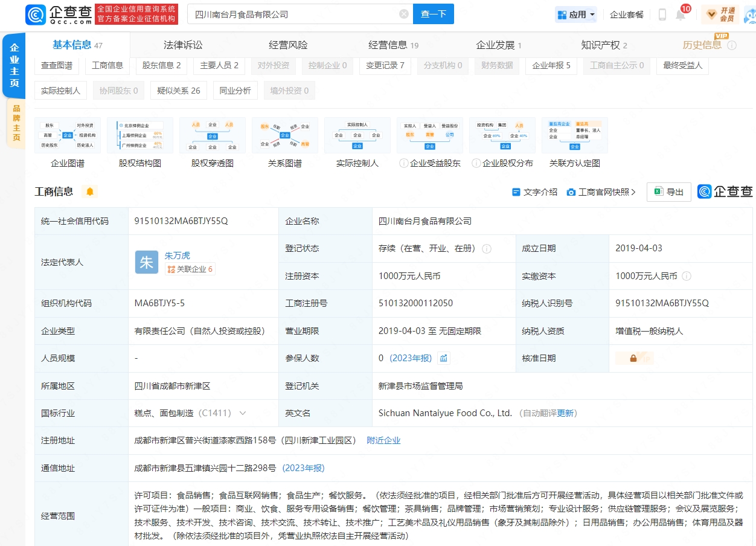Open 关联企业 6 tag
Image resolution: width=756 pixels, height=546 pixels.
click(190, 269)
